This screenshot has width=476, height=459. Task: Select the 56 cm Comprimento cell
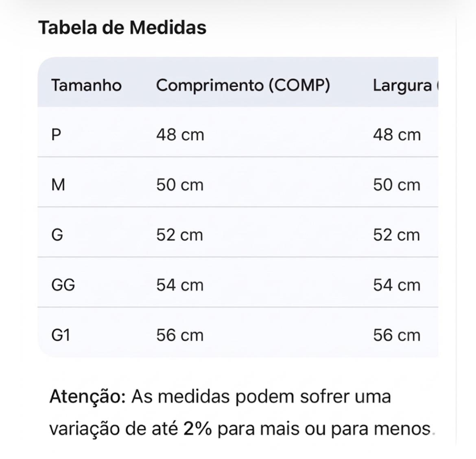click(x=180, y=335)
